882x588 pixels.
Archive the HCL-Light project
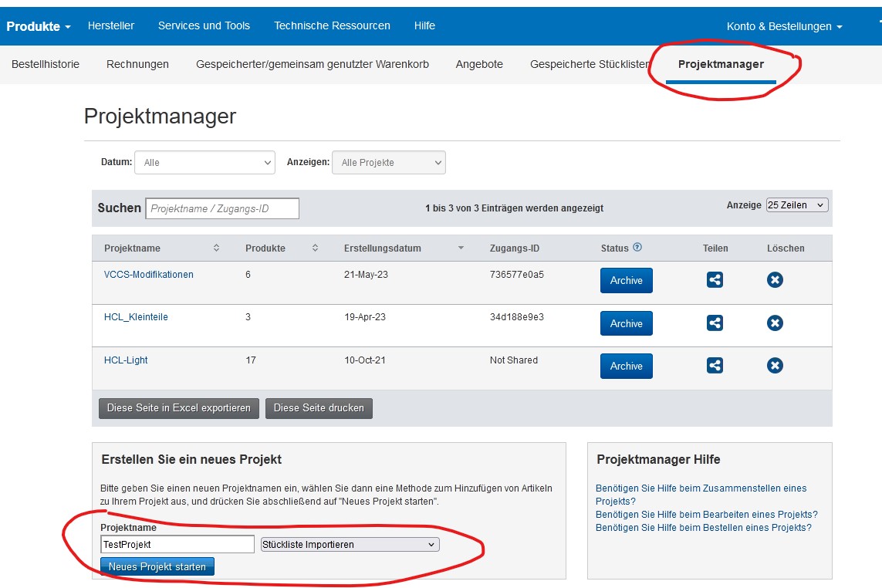[626, 367]
